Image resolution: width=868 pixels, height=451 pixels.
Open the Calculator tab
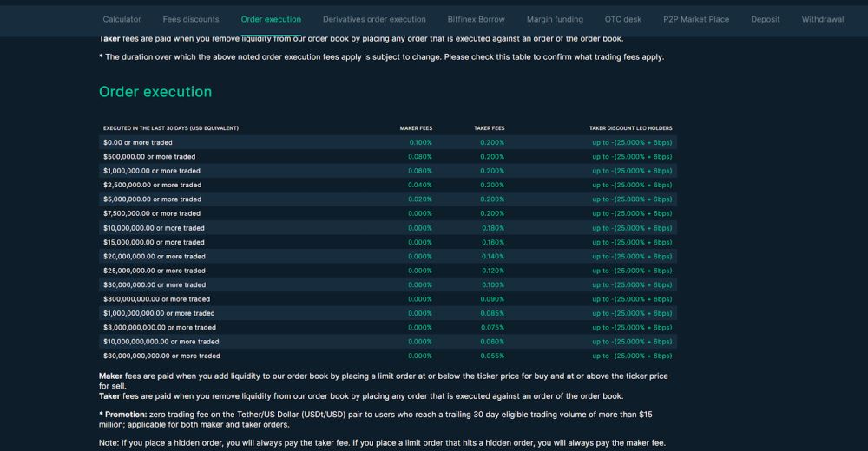pos(122,19)
